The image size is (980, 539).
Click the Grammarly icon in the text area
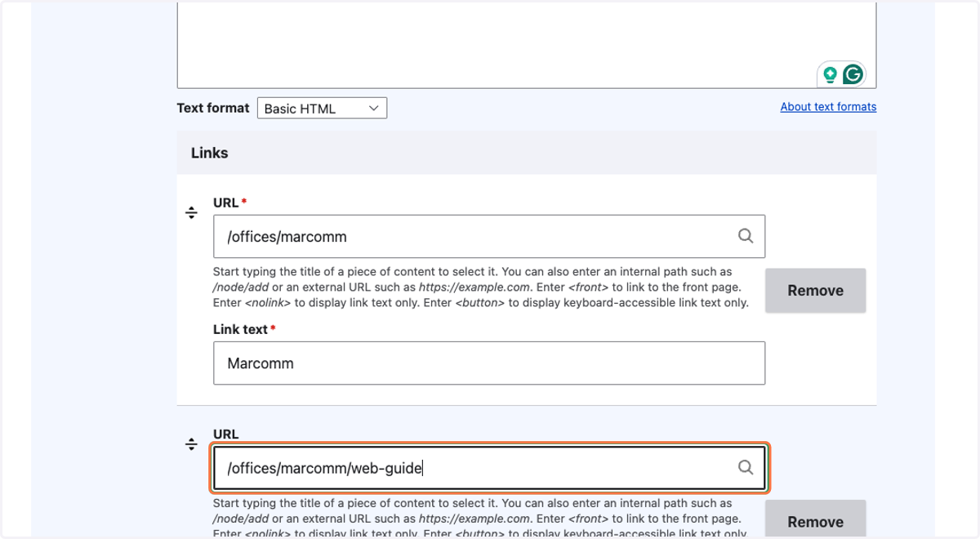pyautogui.click(x=853, y=75)
